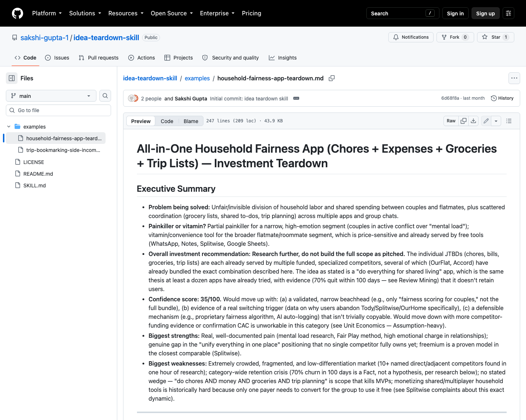The image size is (526, 420).
Task: Switch to the Code file view
Action: [x=167, y=121]
